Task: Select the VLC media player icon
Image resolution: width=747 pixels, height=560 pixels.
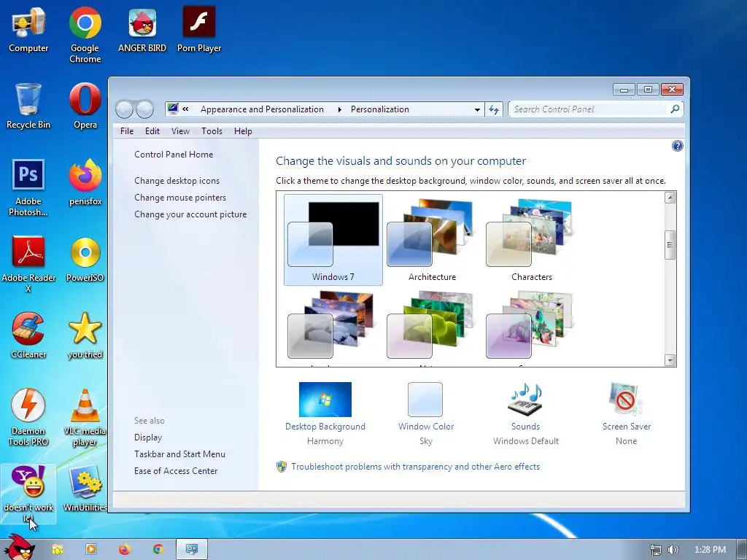Action: (x=85, y=417)
